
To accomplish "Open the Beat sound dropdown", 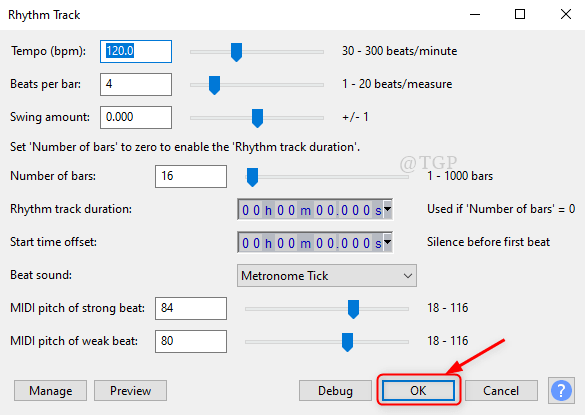I will (x=327, y=275).
